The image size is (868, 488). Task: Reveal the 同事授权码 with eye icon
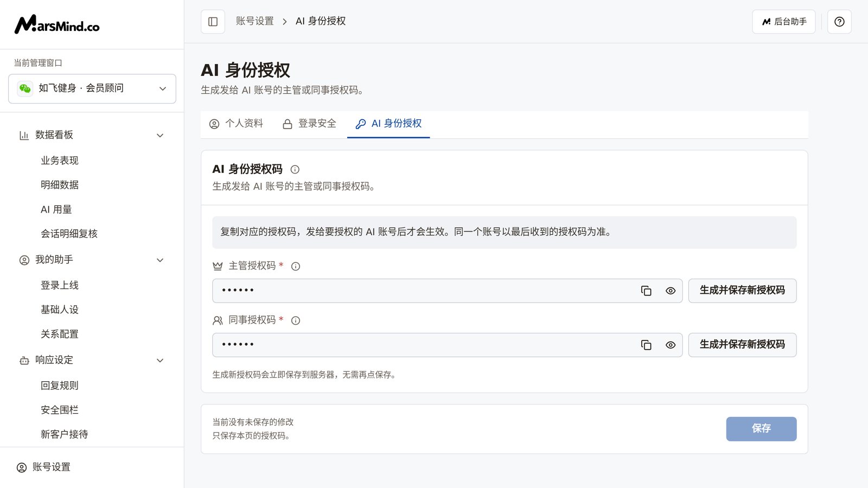pyautogui.click(x=671, y=345)
